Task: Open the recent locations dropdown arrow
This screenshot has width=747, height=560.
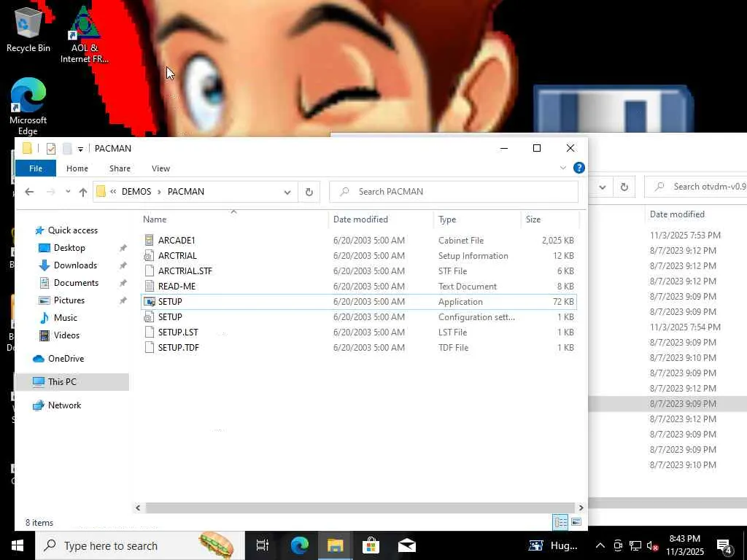Action: click(x=68, y=192)
